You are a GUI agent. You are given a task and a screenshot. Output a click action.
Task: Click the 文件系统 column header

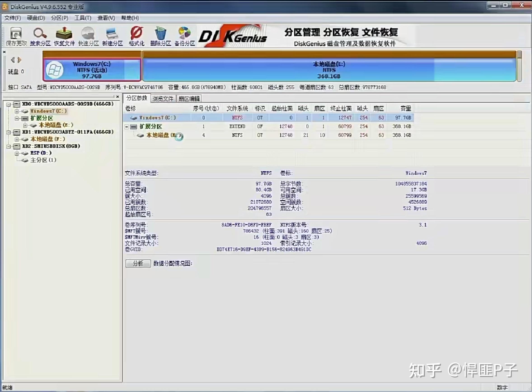[237, 109]
